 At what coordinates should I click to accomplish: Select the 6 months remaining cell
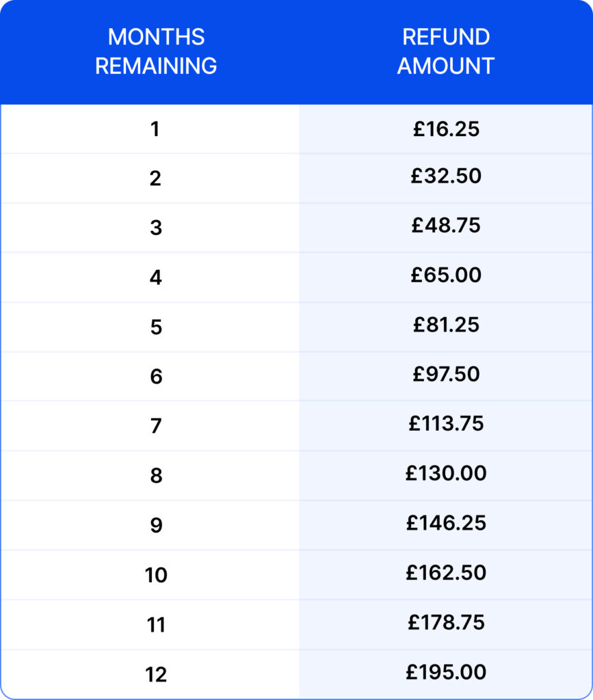(156, 376)
